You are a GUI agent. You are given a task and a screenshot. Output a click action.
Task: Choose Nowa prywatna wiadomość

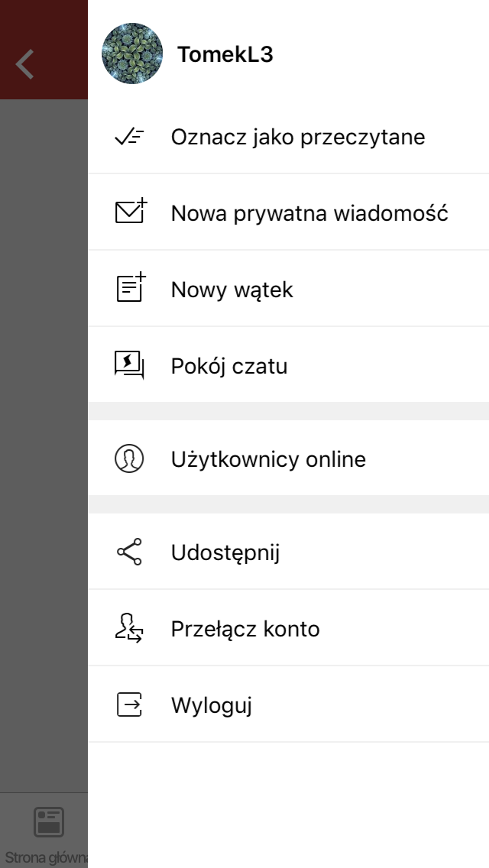point(309,213)
